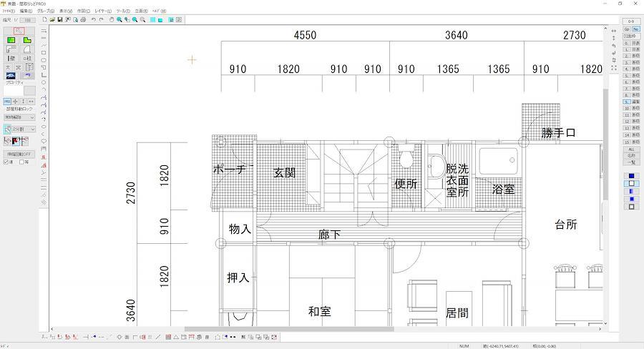
Task: Select the Hand pan tool
Action: [112, 20]
